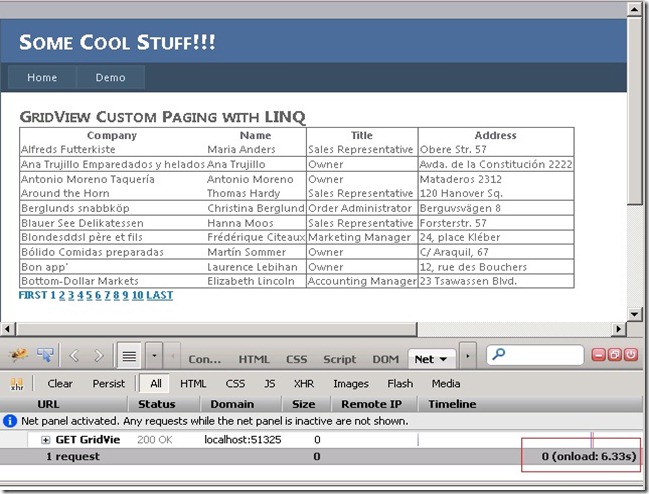The width and height of the screenshot is (649, 494).
Task: Click the localhost:51325 domain cell
Action: (243, 439)
